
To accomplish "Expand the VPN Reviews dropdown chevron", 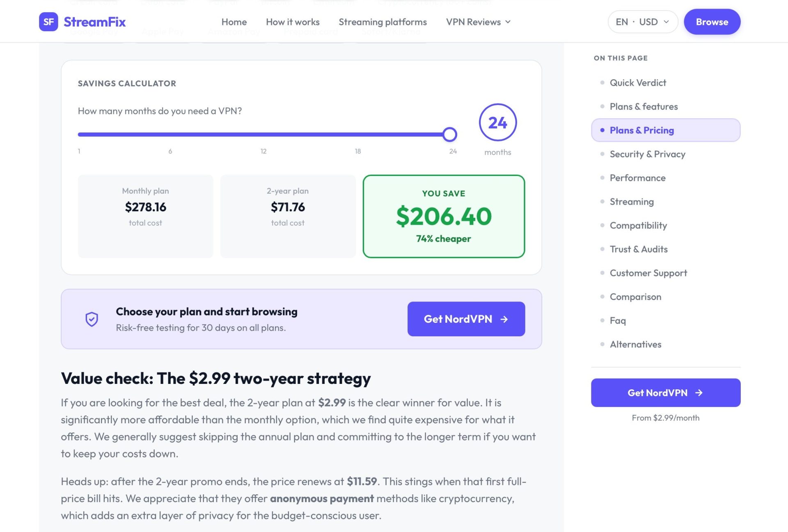I will [508, 22].
